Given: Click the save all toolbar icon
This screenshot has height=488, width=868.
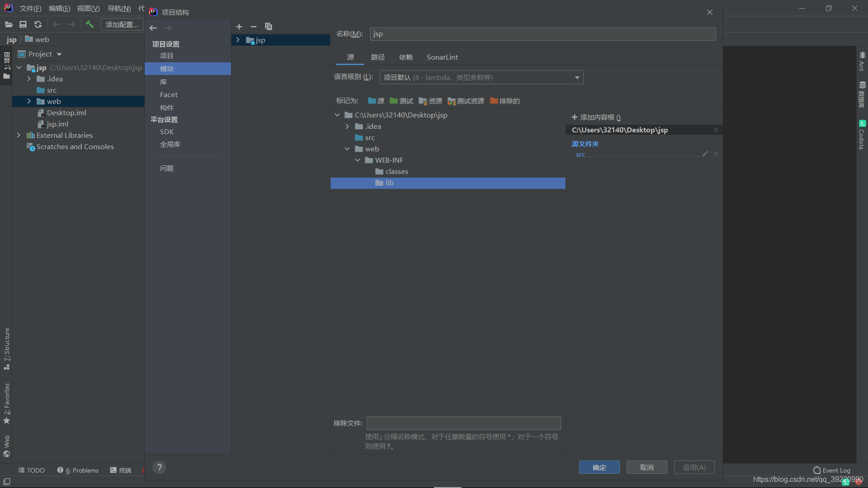Looking at the screenshot, I should 23,24.
